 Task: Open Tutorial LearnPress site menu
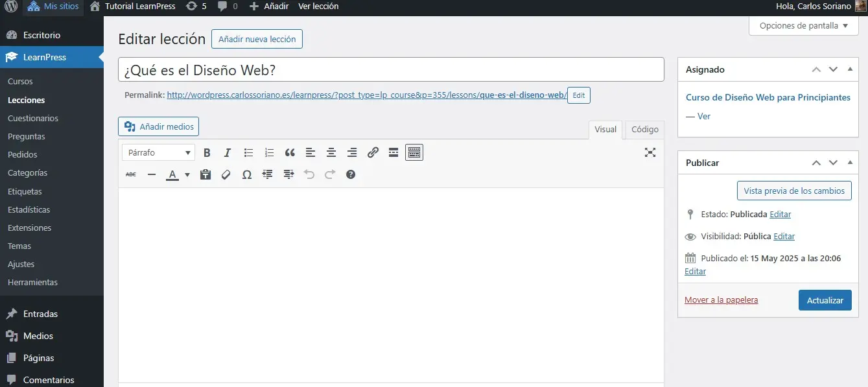pyautogui.click(x=133, y=6)
